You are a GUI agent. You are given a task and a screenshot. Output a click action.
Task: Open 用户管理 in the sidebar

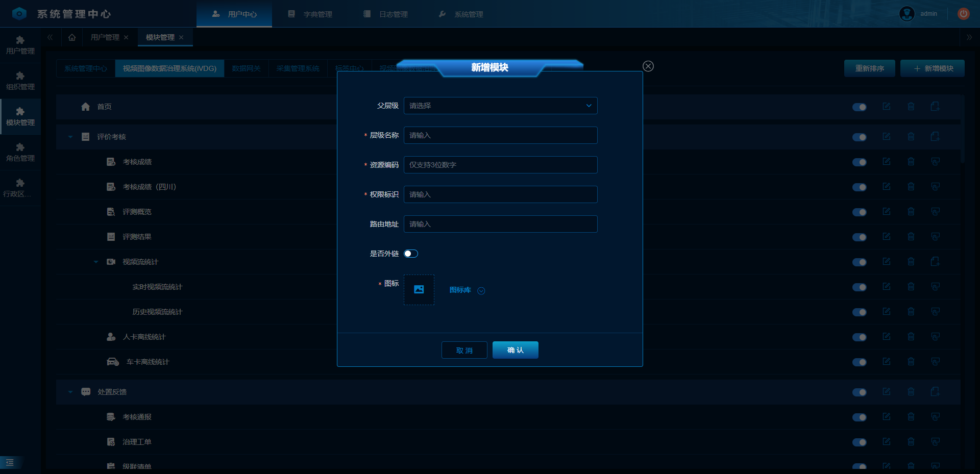point(20,45)
